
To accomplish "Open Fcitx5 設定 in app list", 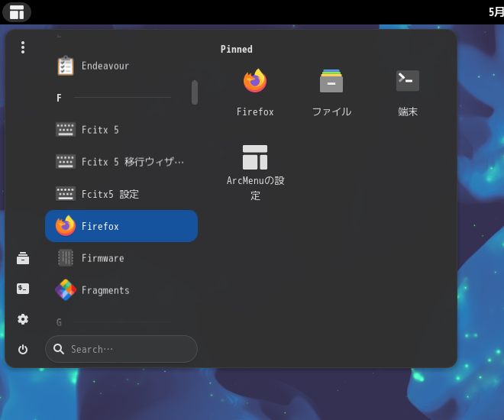I will coord(121,194).
